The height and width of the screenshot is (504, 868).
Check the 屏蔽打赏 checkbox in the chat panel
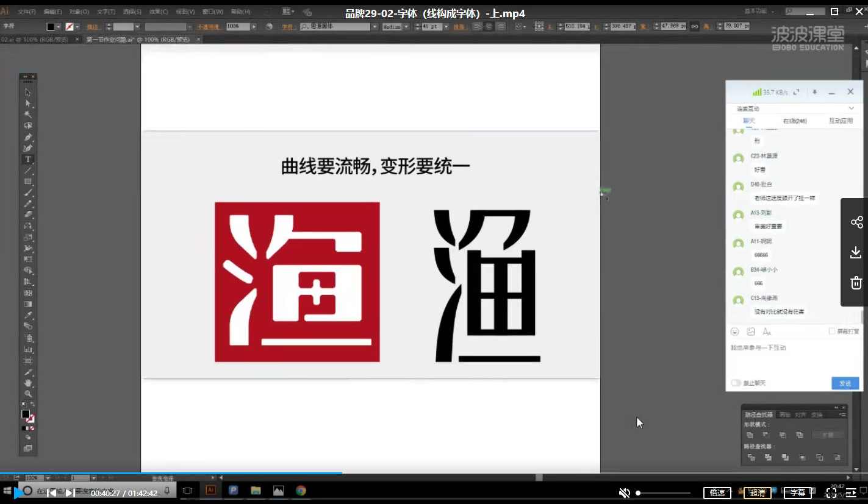(x=832, y=331)
